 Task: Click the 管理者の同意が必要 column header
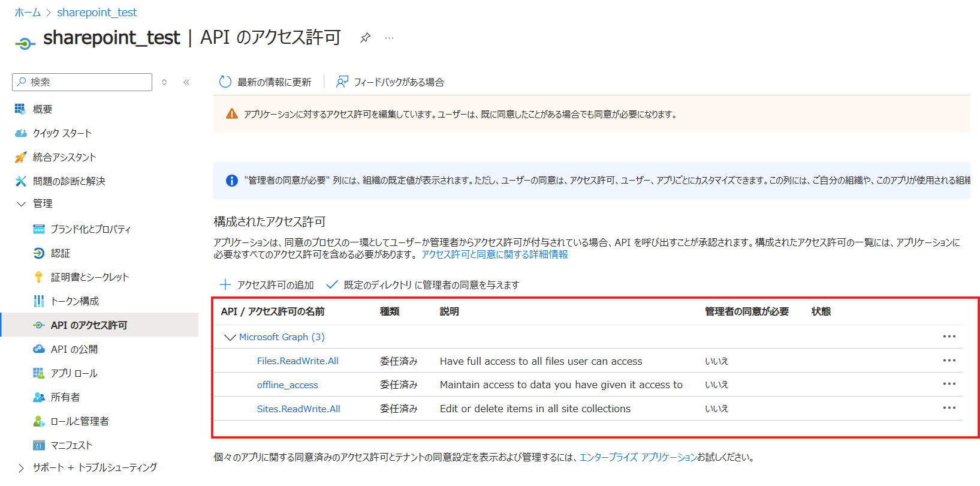click(x=747, y=311)
